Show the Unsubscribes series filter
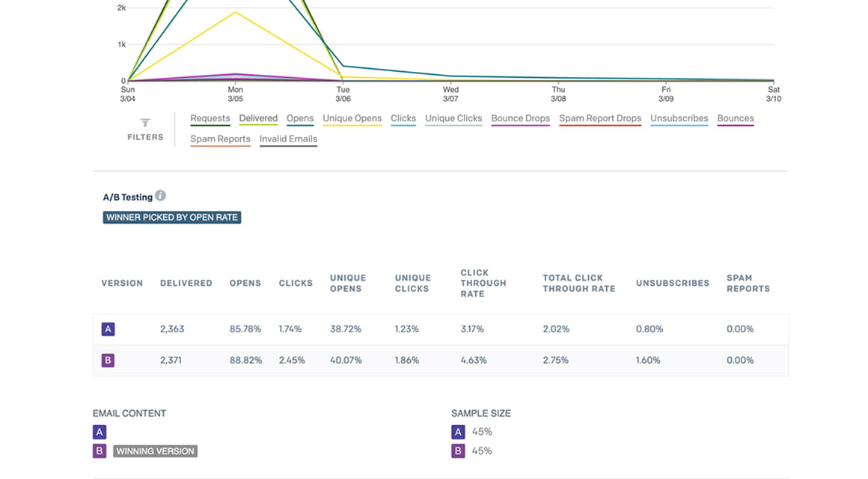This screenshot has width=868, height=479. coord(679,119)
